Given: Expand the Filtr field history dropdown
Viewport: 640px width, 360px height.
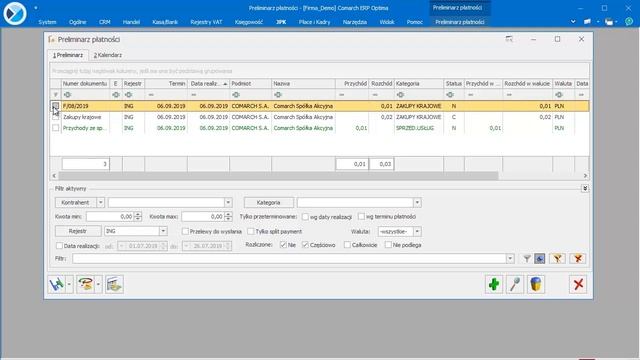Looking at the screenshot, I should pyautogui.click(x=510, y=258).
